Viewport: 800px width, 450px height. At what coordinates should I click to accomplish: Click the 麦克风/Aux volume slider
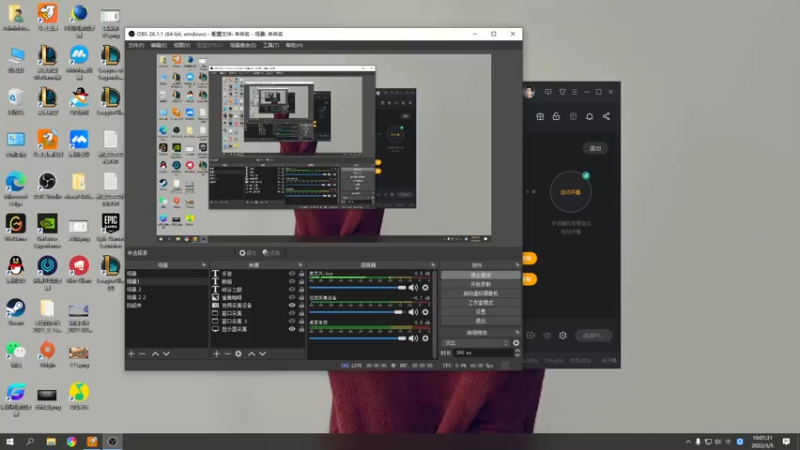(x=358, y=288)
